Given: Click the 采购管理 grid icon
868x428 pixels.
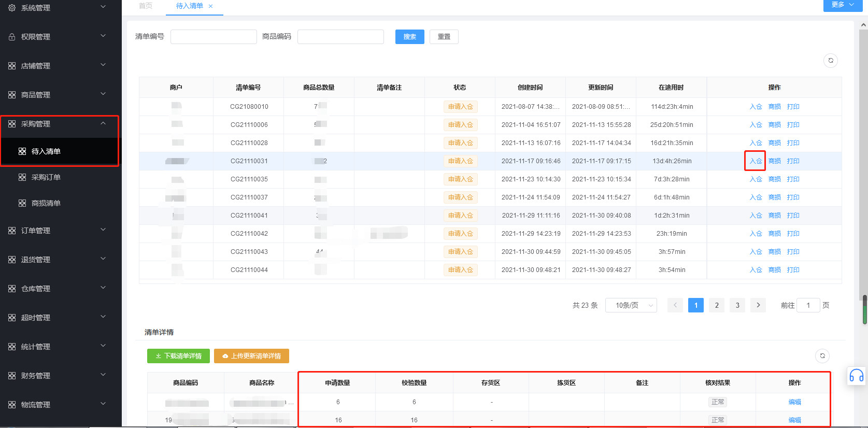Looking at the screenshot, I should pyautogui.click(x=12, y=124).
